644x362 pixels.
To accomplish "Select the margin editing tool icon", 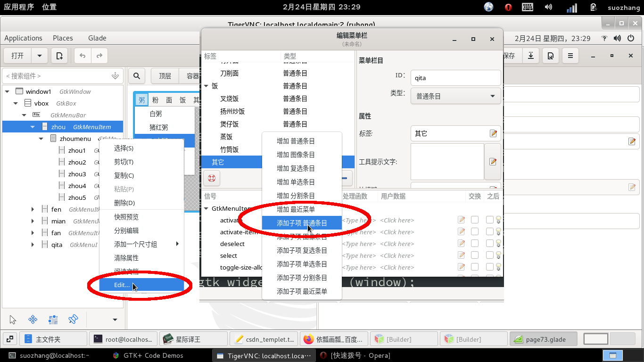I will (53, 319).
